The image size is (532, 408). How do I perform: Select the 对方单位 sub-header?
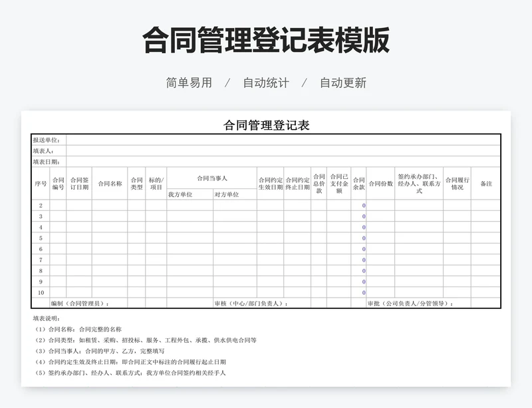235,194
